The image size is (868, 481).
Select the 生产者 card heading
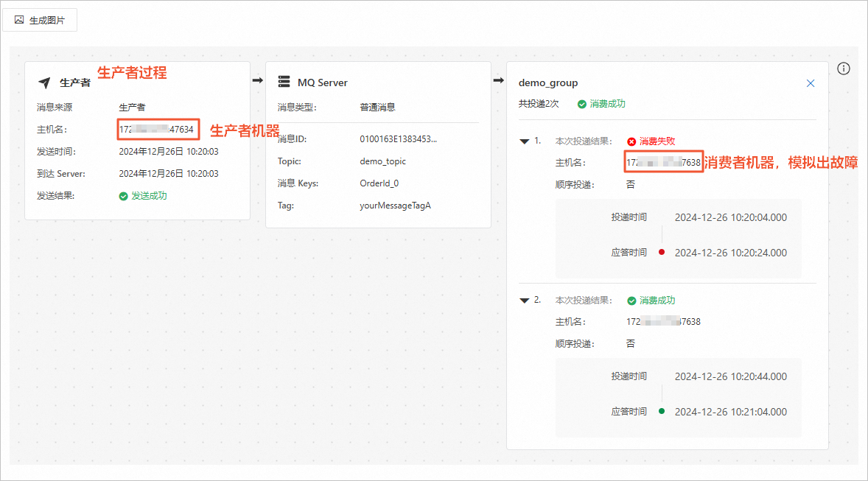(75, 82)
